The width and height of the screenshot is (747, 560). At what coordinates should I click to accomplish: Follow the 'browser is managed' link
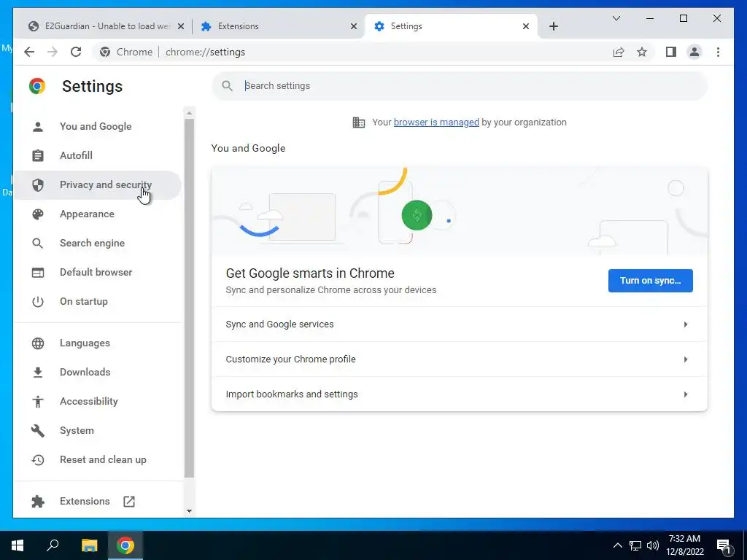click(x=436, y=122)
